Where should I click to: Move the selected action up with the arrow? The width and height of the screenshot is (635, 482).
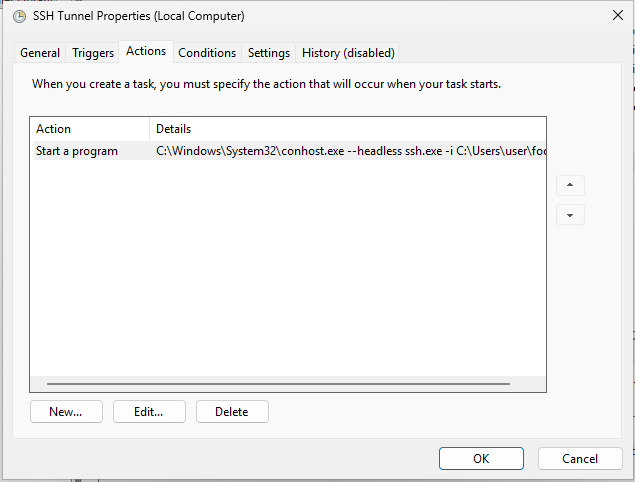coord(569,186)
